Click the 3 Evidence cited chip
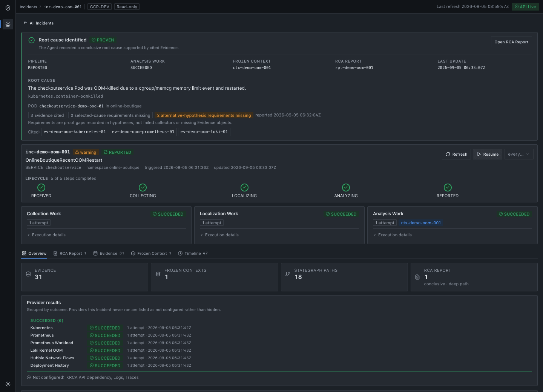543x392 pixels. [47, 115]
